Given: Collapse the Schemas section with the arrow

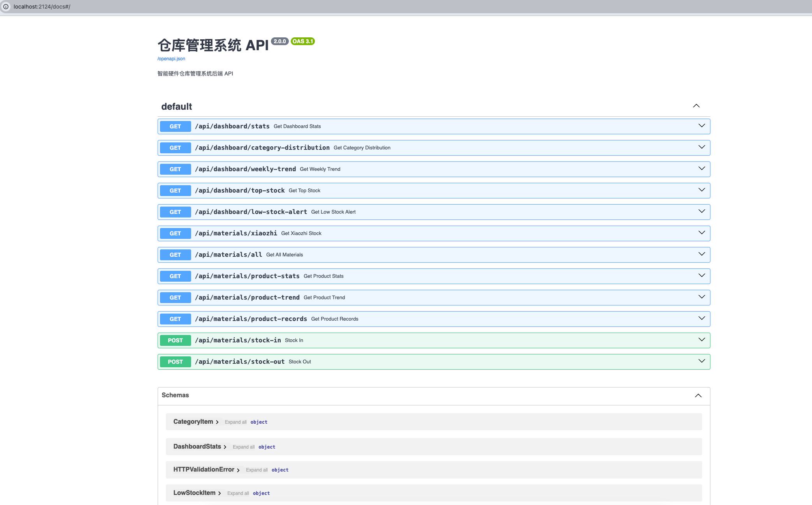Looking at the screenshot, I should click(x=698, y=396).
